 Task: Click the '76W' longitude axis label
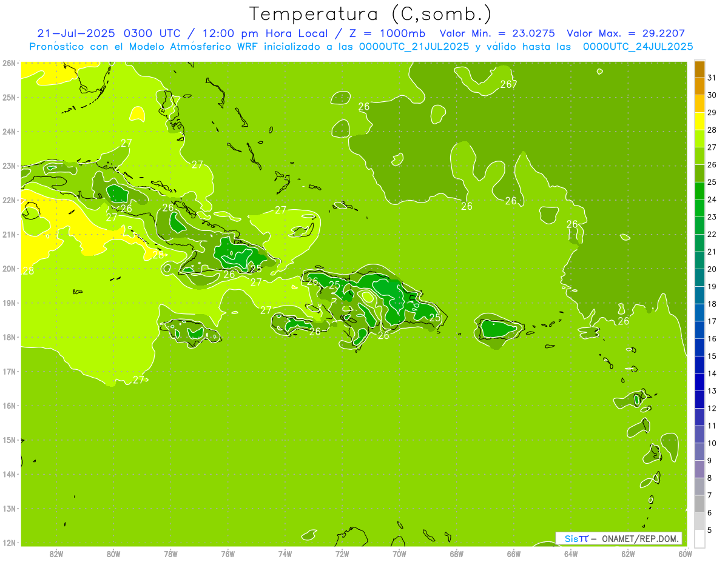point(228,554)
